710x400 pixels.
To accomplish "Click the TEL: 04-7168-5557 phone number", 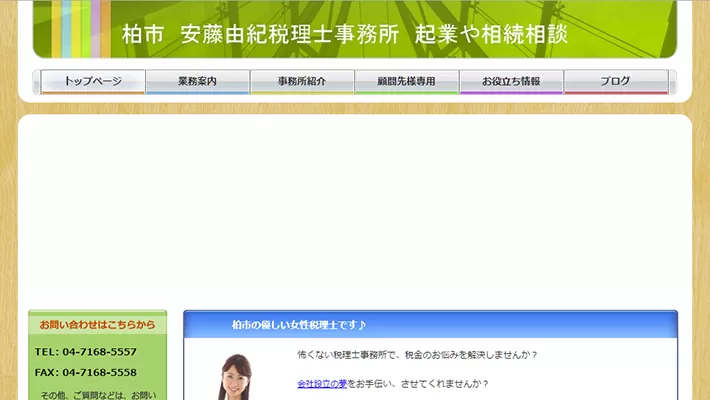I will (x=86, y=352).
